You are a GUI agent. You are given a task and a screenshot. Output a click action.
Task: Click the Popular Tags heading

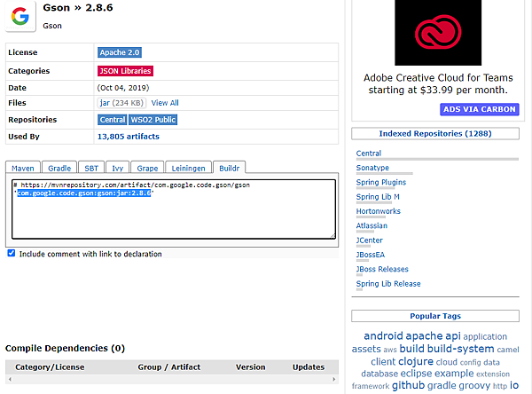pos(435,316)
